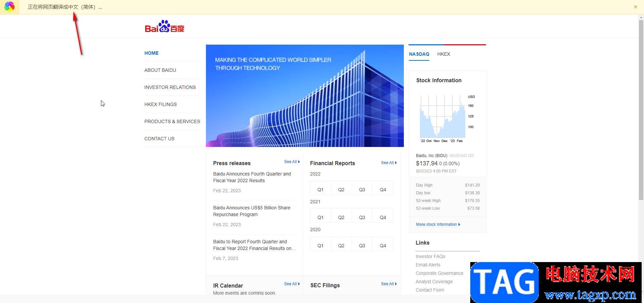This screenshot has height=303, width=644.
Task: Open Baidu to Report Fourth Quarter release
Action: click(255, 245)
